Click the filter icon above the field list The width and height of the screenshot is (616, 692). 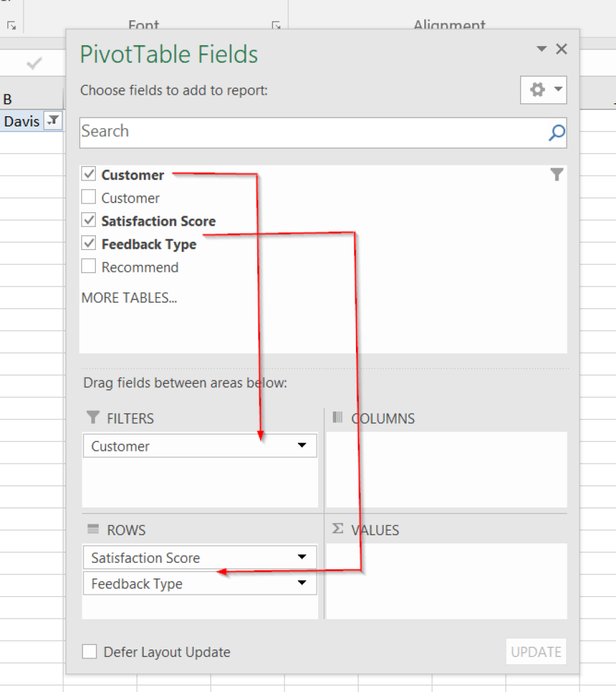(557, 174)
